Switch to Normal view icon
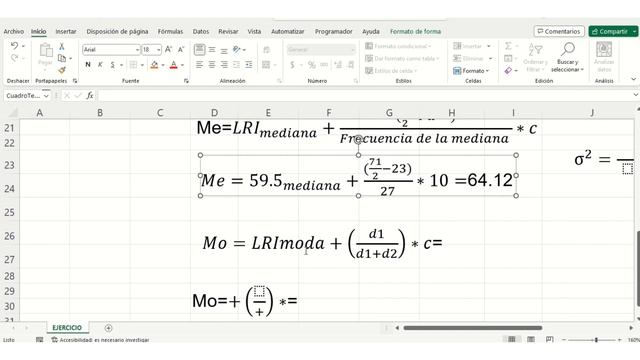The width and height of the screenshot is (640, 360). (511, 340)
